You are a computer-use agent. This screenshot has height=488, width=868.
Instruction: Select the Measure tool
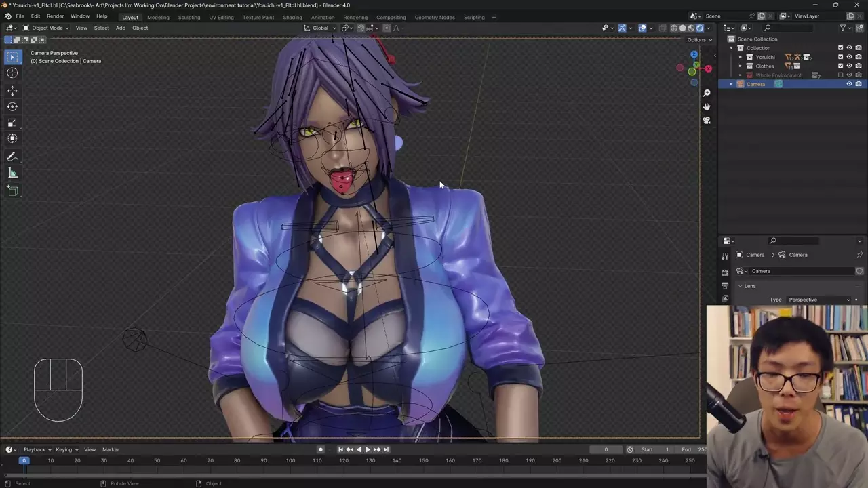point(12,174)
